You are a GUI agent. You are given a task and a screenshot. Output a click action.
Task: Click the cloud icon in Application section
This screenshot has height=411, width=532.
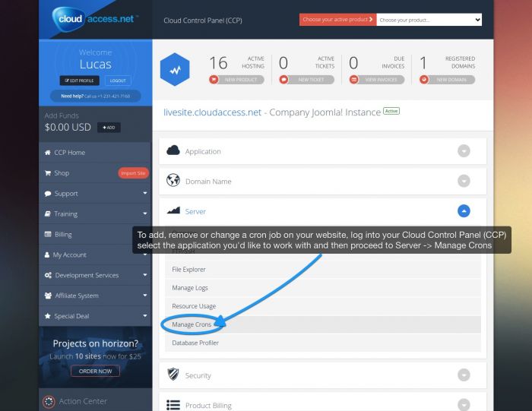173,150
